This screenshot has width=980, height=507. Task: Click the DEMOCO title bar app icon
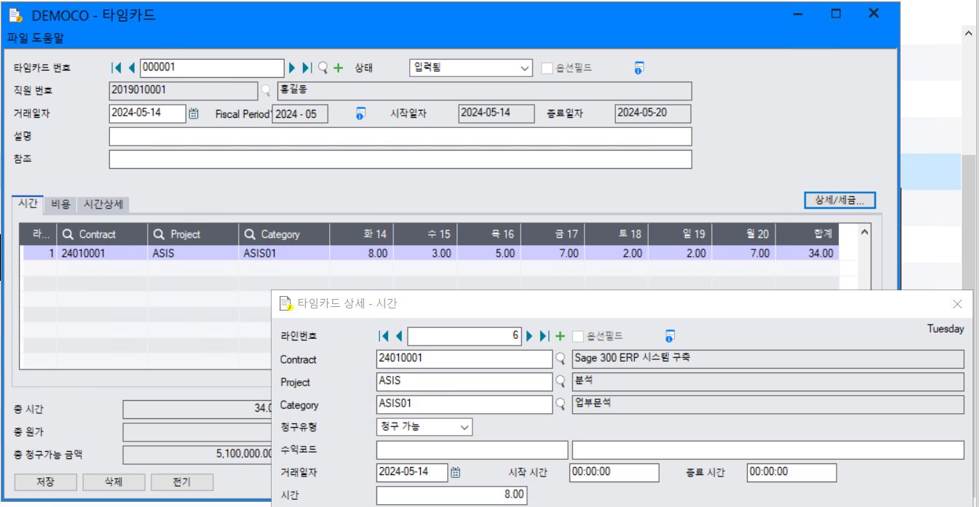(x=15, y=15)
